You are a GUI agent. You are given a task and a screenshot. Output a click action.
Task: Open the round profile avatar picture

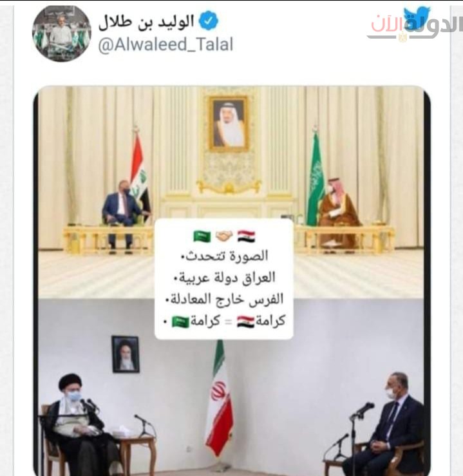click(x=62, y=33)
